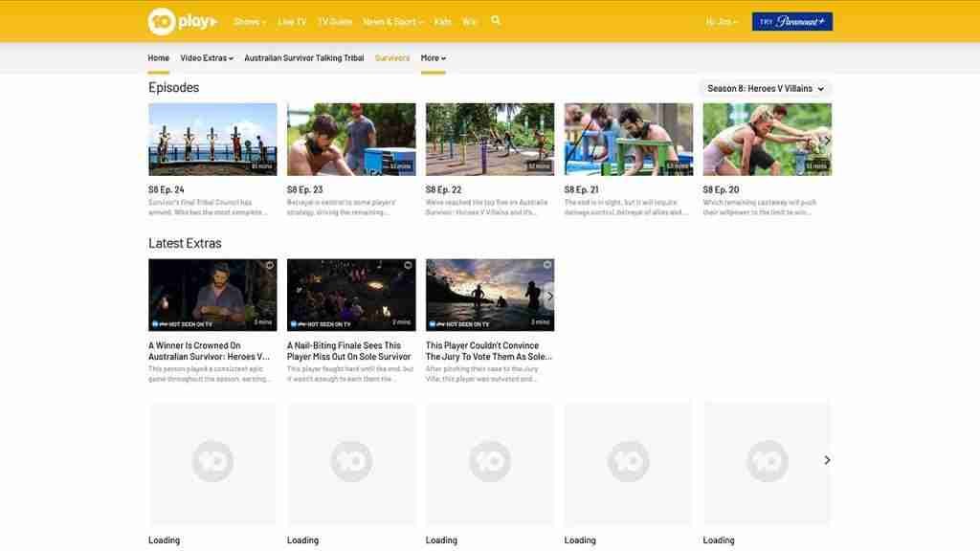Open the S8 Ep. 21 title link
This screenshot has height=551, width=980.
[582, 189]
